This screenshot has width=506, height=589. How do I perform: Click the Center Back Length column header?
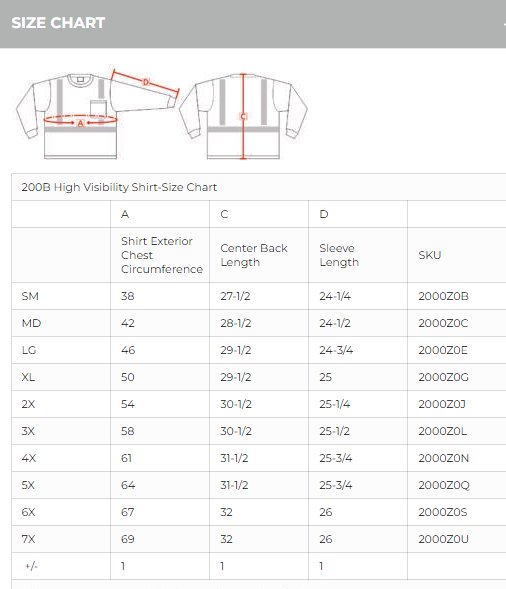[x=254, y=255]
